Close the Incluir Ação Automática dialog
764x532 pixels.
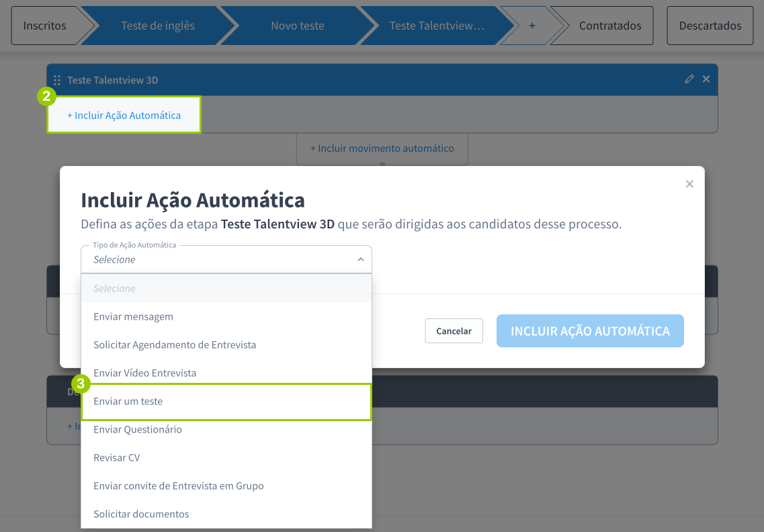pos(689,184)
